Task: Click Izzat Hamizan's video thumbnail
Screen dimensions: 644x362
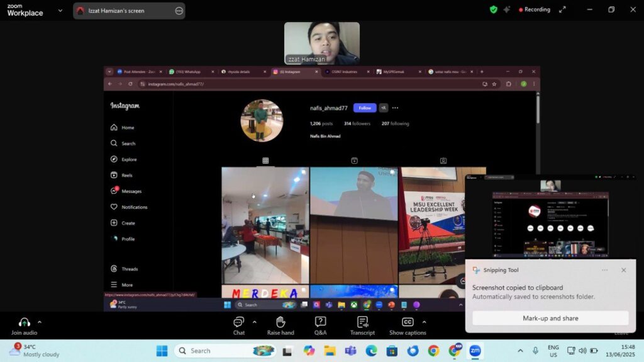Action: (x=321, y=43)
